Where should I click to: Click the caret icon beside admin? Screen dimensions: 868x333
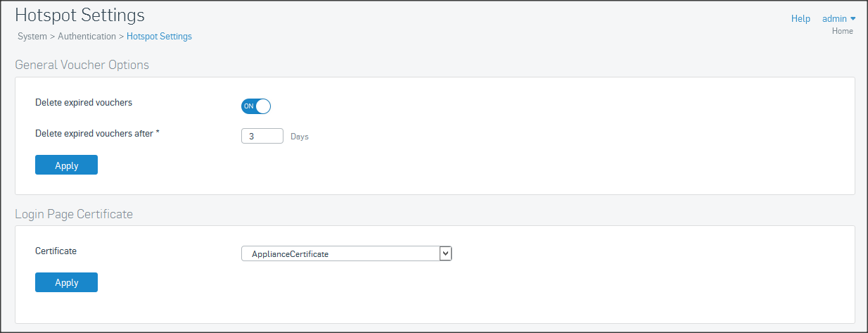(853, 19)
